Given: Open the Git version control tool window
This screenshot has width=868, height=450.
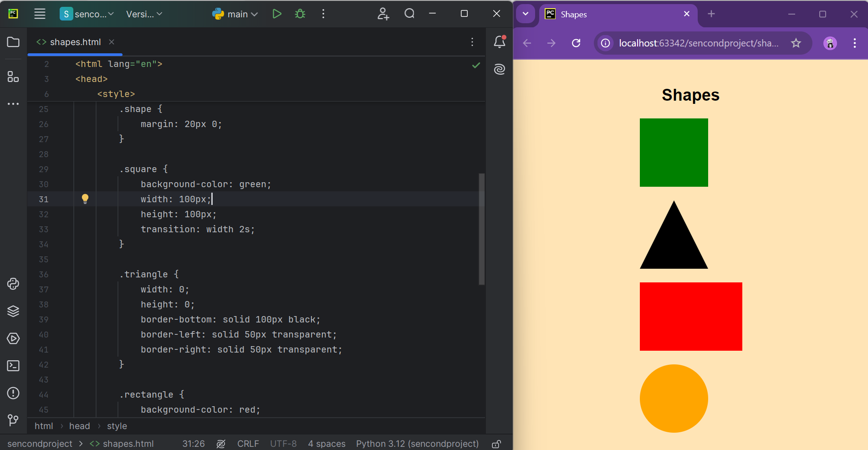Looking at the screenshot, I should [13, 420].
